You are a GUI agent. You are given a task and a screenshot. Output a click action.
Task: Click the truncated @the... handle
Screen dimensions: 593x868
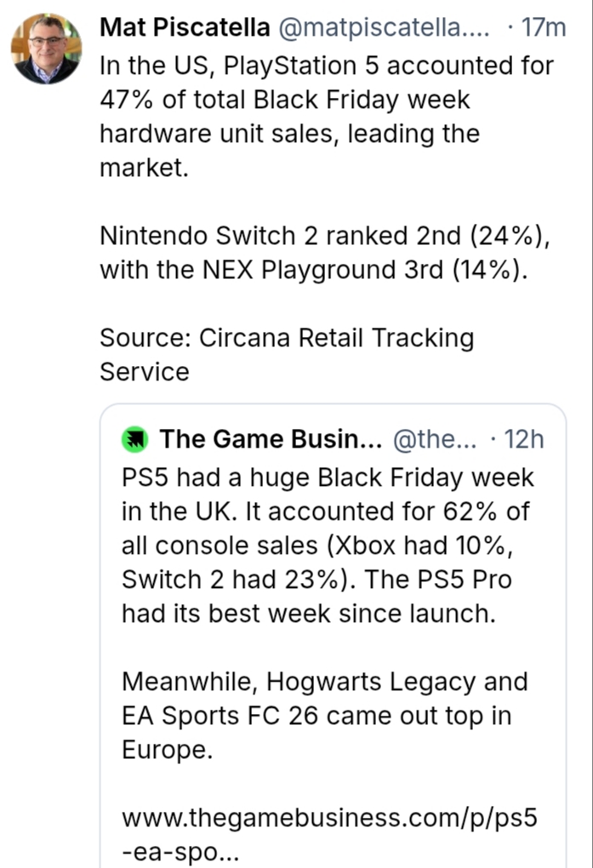click(435, 439)
